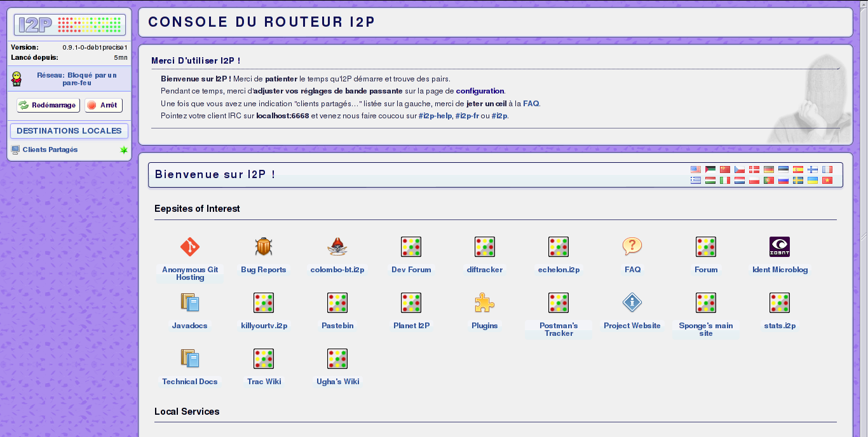Open the Destinations Locales section header

(x=69, y=131)
